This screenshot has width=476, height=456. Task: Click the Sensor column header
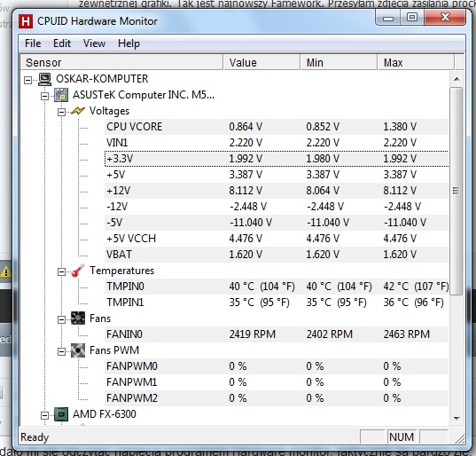click(x=121, y=63)
